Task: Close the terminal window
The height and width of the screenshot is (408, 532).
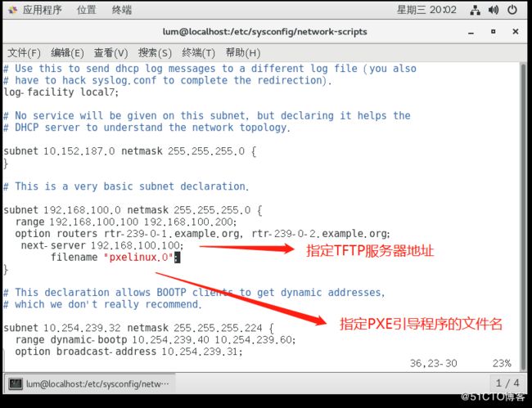Action: (516, 32)
